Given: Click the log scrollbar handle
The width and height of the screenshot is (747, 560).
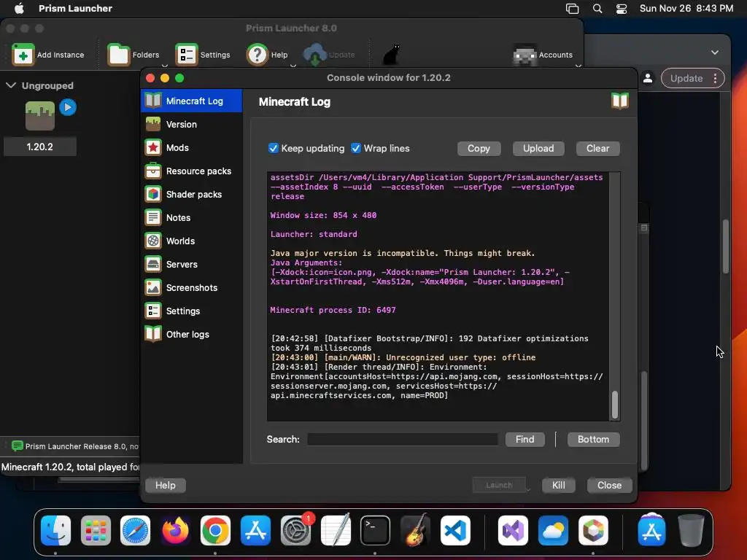Looking at the screenshot, I should pyautogui.click(x=614, y=405).
